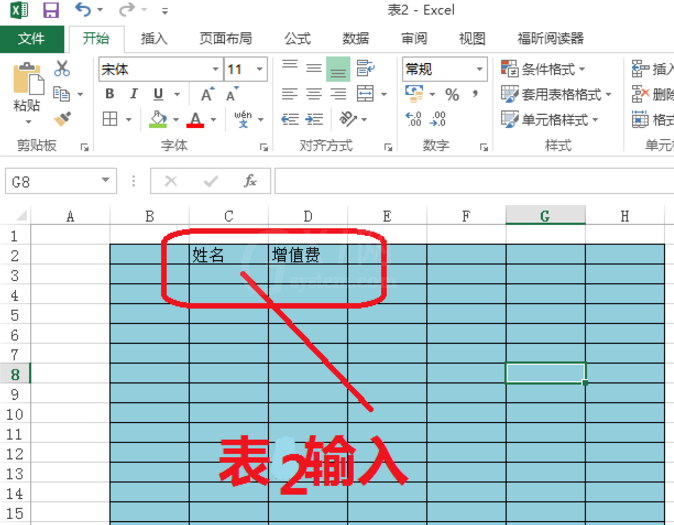Open the text orientation icon
This screenshot has height=525, width=674.
[x=348, y=119]
